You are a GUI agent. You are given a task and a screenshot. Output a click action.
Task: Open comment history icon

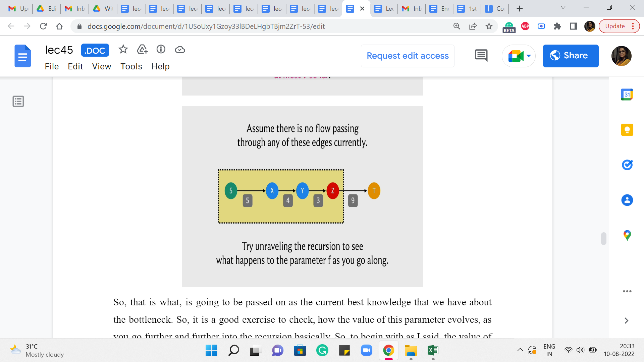coord(481,56)
